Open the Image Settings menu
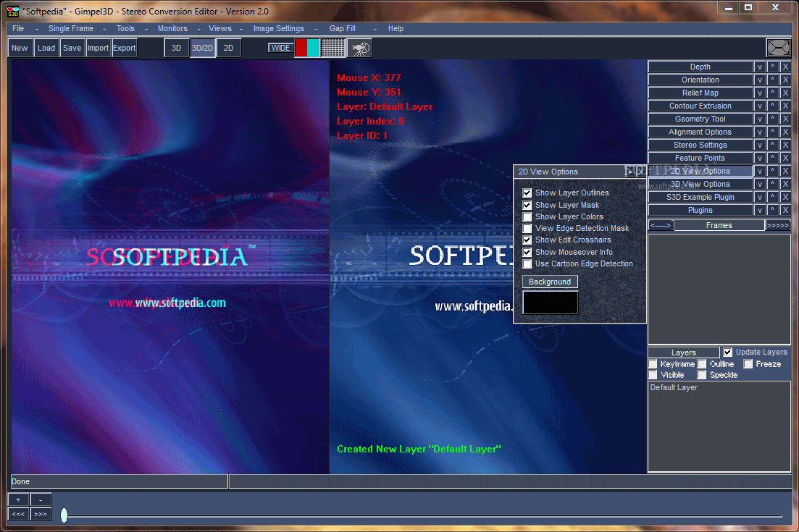 click(279, 28)
